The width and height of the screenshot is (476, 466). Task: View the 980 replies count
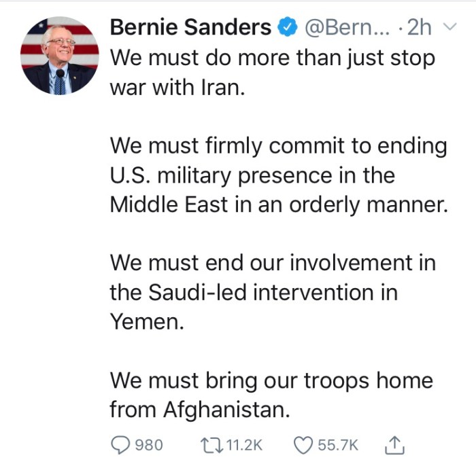150,445
